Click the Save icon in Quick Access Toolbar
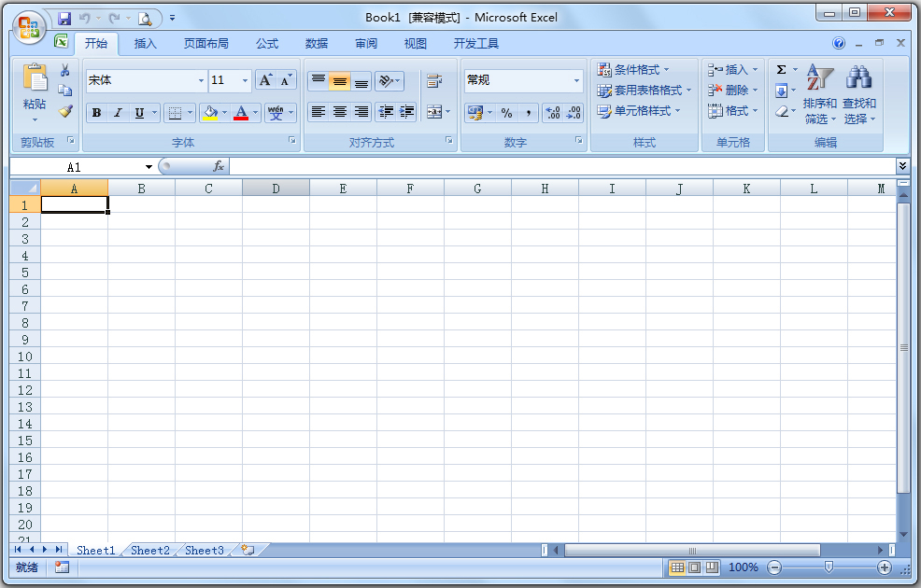The height and width of the screenshot is (588, 921). (x=64, y=18)
